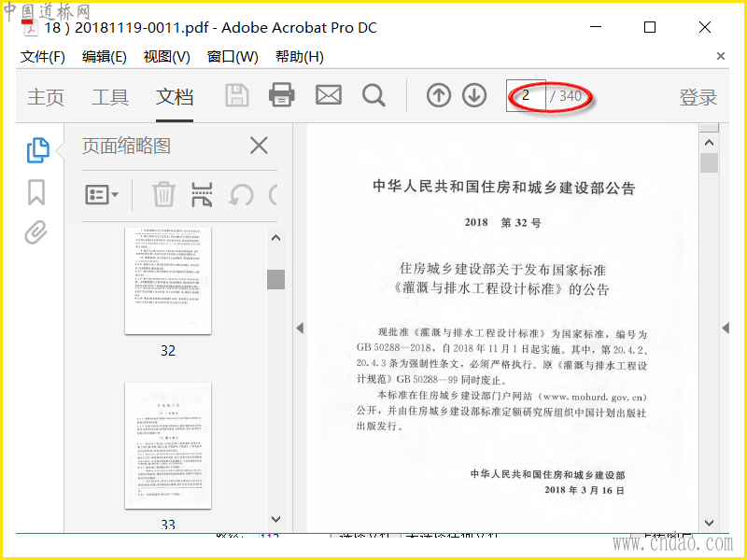Click the heading 中华人民共和国住房和城乡建设部公告
Viewport: 747px width, 560px height.
tap(503, 188)
